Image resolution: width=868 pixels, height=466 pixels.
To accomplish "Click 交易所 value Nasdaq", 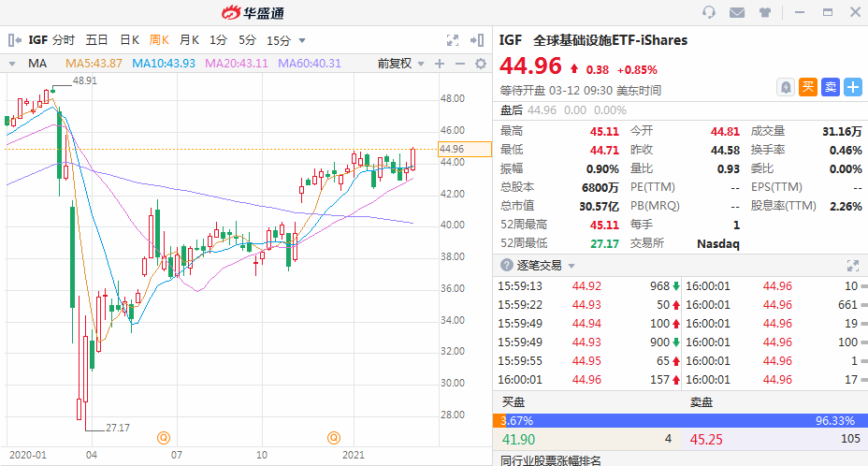I will pyautogui.click(x=718, y=244).
